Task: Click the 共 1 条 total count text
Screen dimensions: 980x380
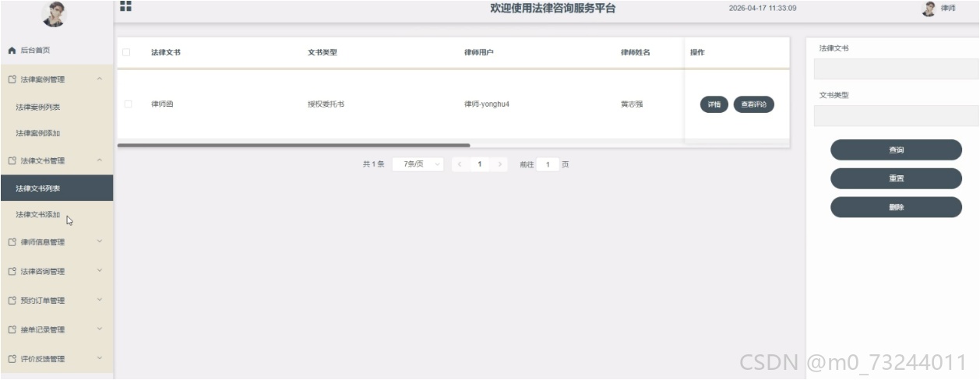Action: [x=373, y=164]
